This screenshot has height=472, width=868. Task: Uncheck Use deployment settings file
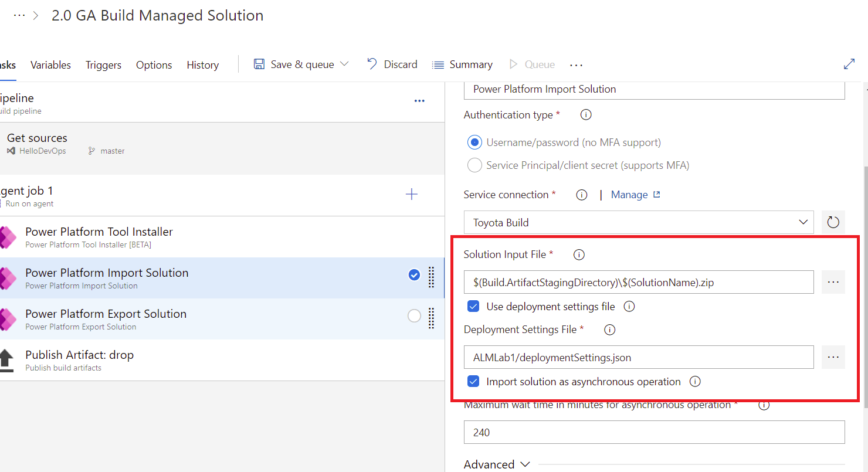tap(473, 306)
